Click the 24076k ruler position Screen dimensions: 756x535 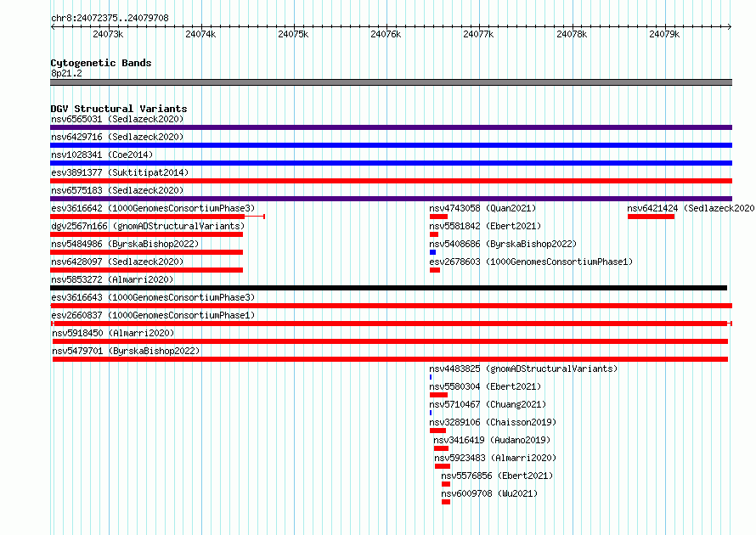[386, 34]
